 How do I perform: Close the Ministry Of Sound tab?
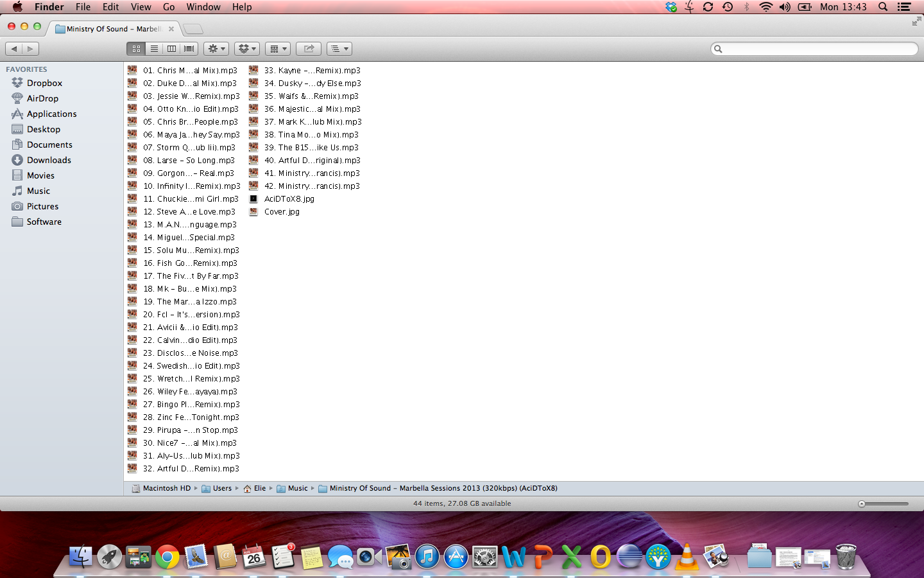[171, 29]
